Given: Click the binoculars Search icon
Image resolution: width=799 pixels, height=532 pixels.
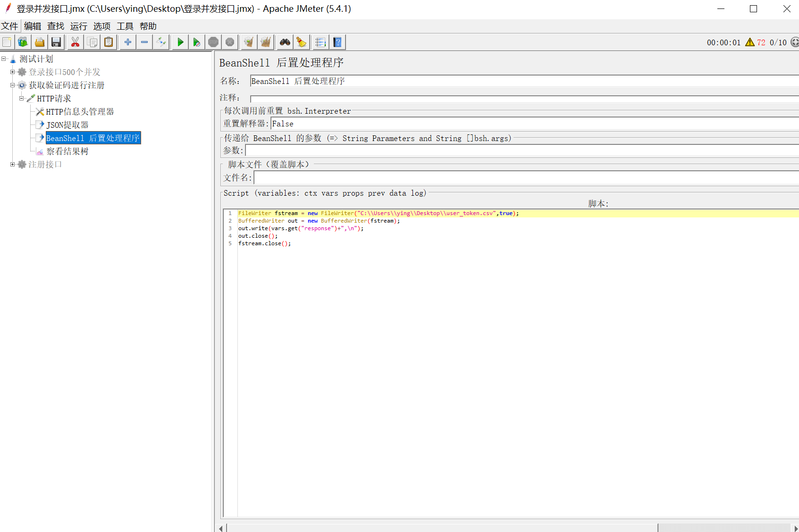Looking at the screenshot, I should click(x=285, y=42).
